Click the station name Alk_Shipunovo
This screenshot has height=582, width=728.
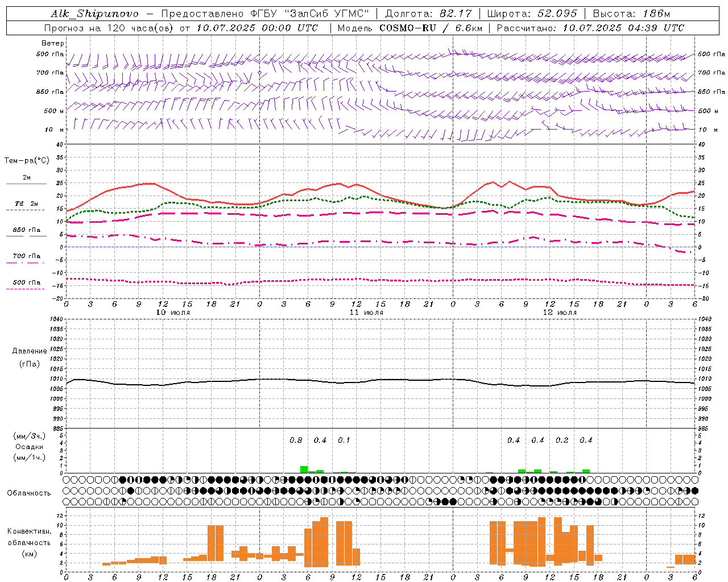coord(94,14)
